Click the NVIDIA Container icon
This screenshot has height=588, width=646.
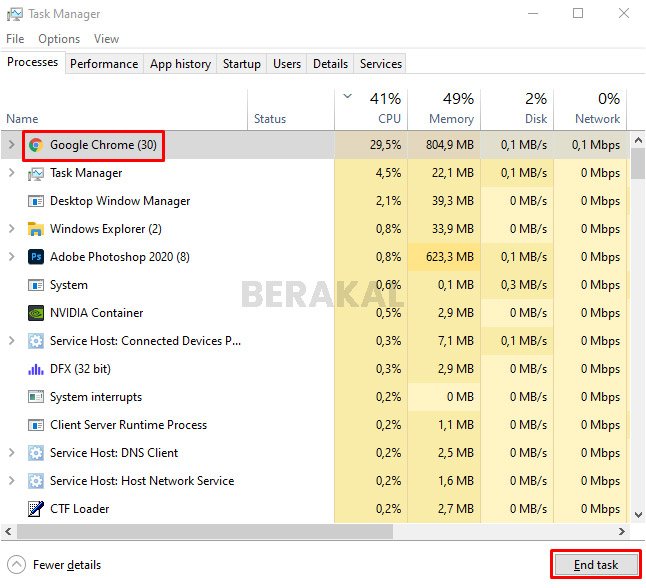(36, 313)
